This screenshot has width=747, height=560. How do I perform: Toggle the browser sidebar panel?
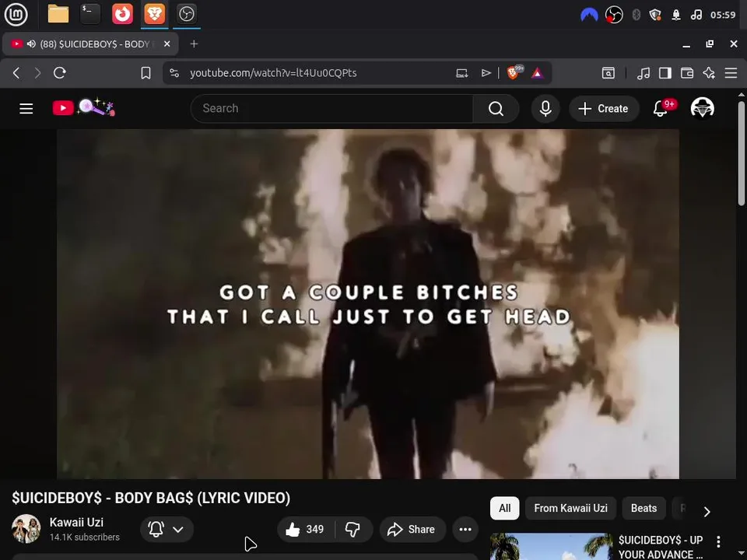pos(665,73)
